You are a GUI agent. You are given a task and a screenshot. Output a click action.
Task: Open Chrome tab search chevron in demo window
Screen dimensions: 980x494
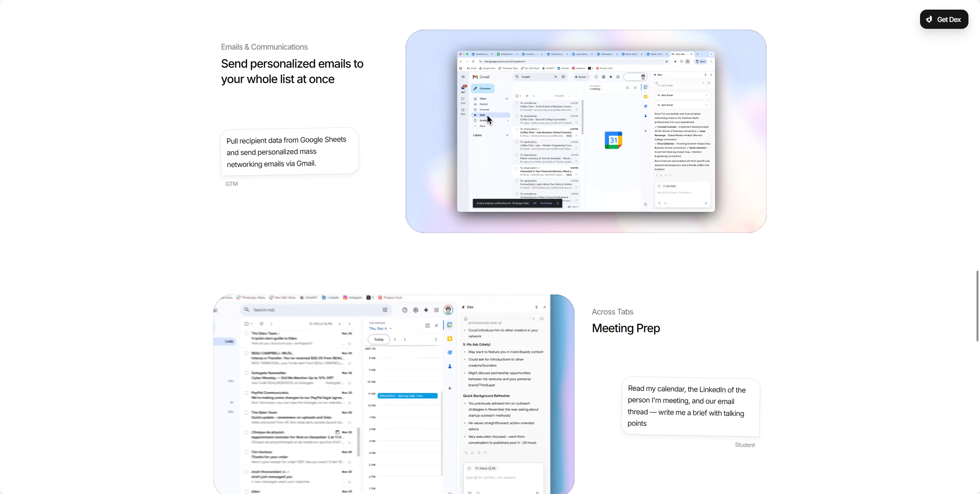[711, 54]
